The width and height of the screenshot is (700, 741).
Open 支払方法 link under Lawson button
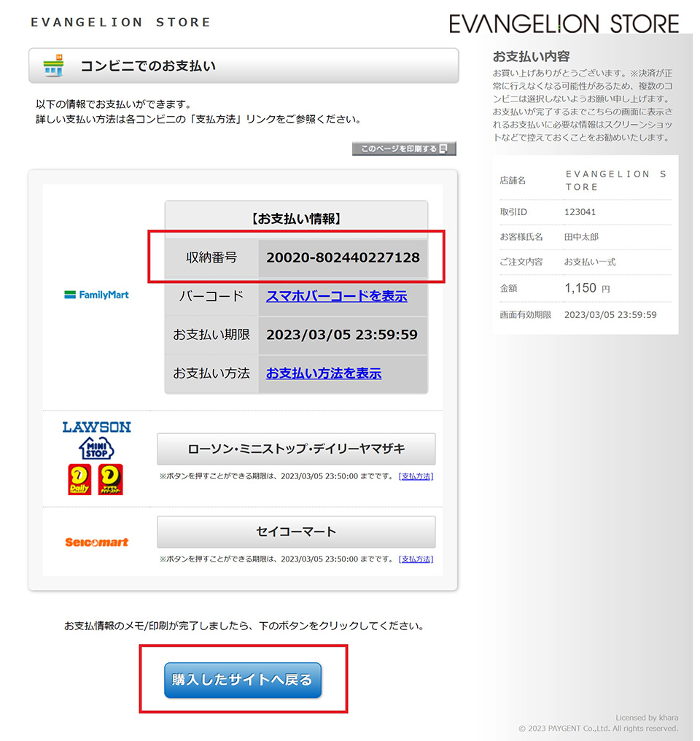416,476
